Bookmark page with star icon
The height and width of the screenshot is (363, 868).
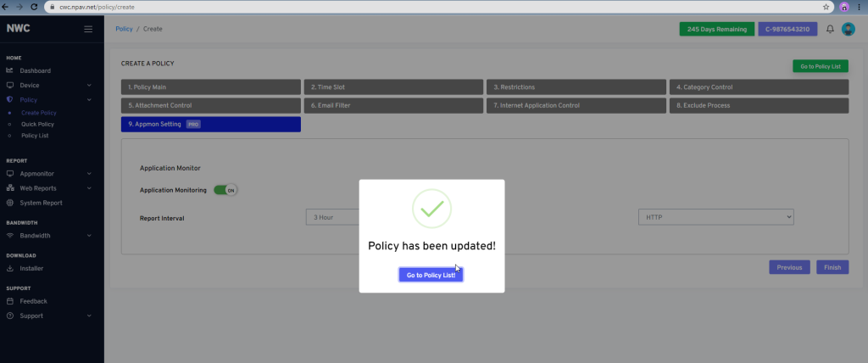tap(826, 6)
